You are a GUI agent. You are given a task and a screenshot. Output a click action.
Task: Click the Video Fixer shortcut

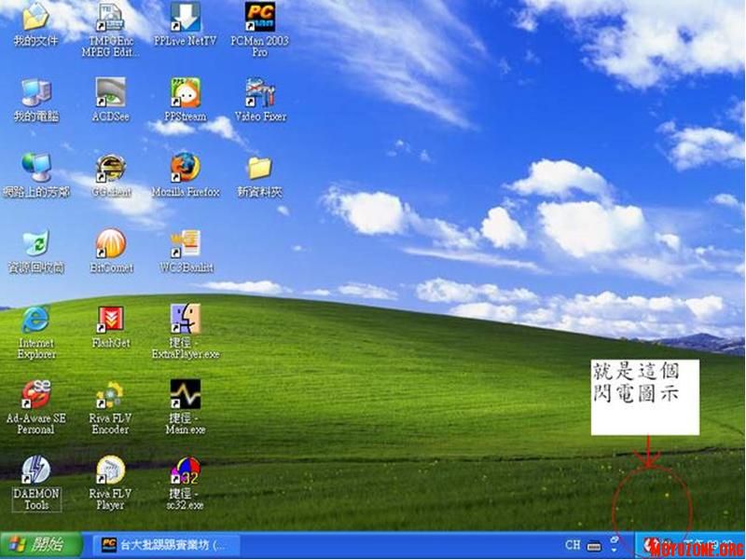coord(260,93)
